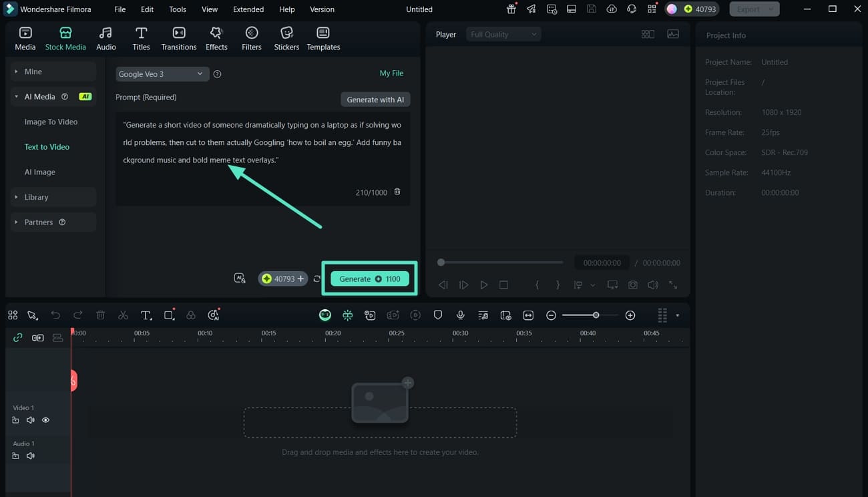868x497 pixels.
Task: Click the media import placeholder thumbnail
Action: click(381, 402)
